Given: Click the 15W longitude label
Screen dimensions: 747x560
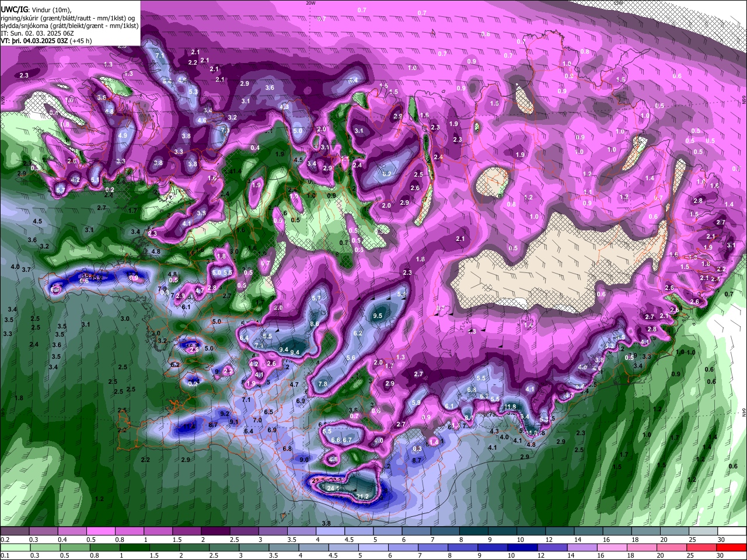Looking at the screenshot, I should pyautogui.click(x=618, y=3).
